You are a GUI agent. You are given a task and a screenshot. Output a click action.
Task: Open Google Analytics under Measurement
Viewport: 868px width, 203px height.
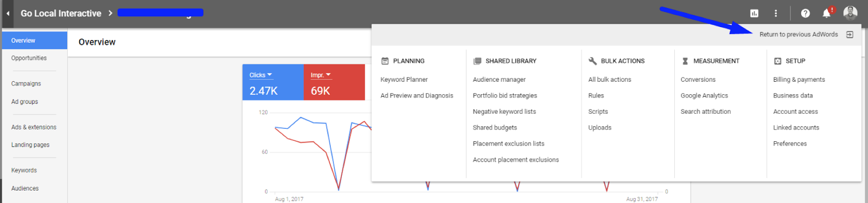(704, 96)
